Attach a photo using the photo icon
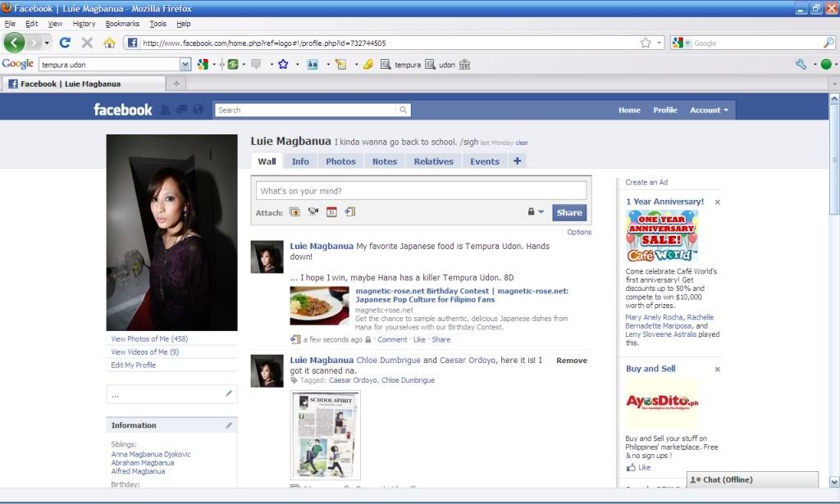Image resolution: width=840 pixels, height=504 pixels. click(294, 212)
